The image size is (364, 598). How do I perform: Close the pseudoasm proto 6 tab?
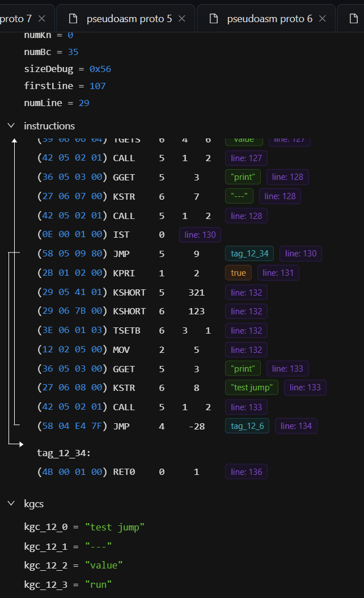click(x=322, y=19)
